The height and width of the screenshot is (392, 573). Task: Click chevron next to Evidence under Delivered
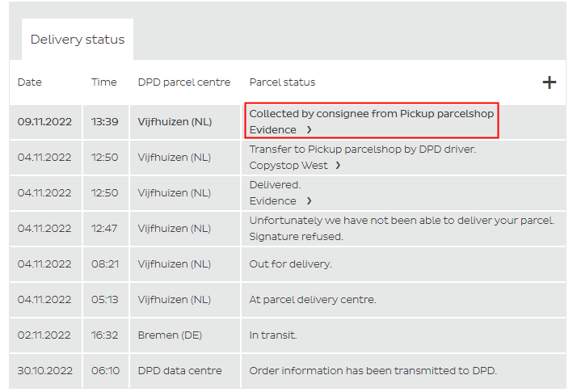point(309,201)
